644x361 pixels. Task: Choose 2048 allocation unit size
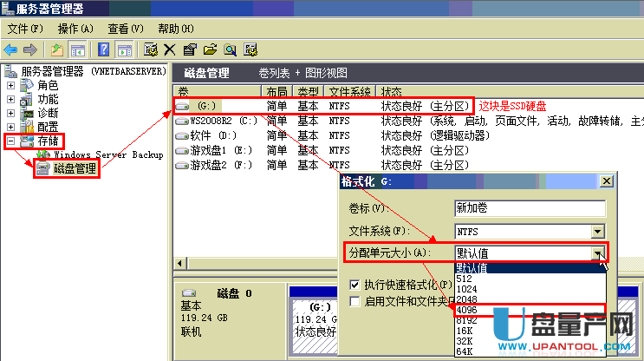tap(530, 299)
